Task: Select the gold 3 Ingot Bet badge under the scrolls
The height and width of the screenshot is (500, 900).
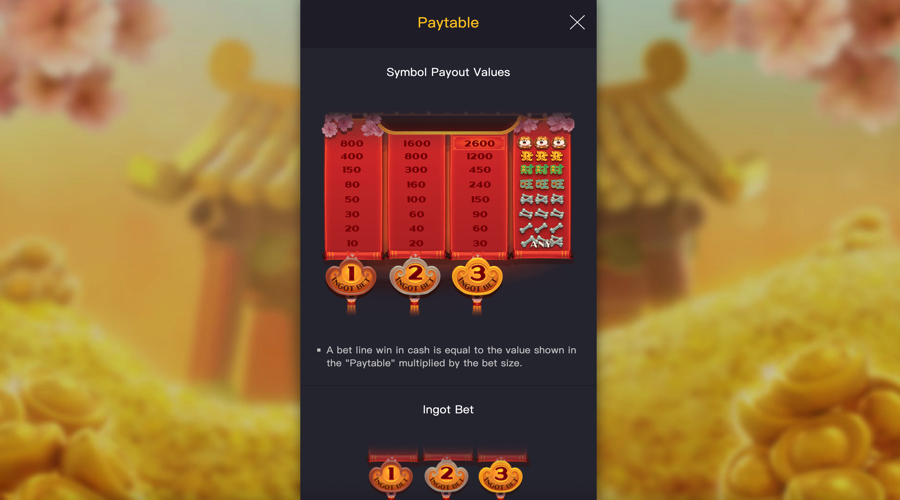Action: (477, 277)
